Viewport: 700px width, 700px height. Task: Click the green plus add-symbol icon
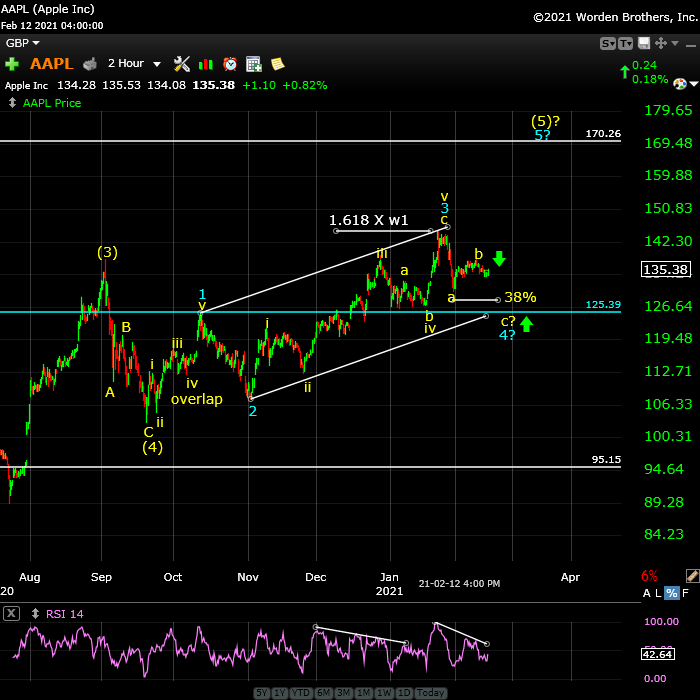point(12,64)
